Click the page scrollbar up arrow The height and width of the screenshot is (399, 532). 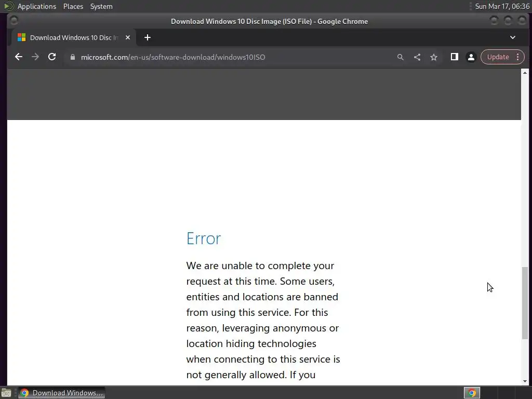pyautogui.click(x=525, y=73)
